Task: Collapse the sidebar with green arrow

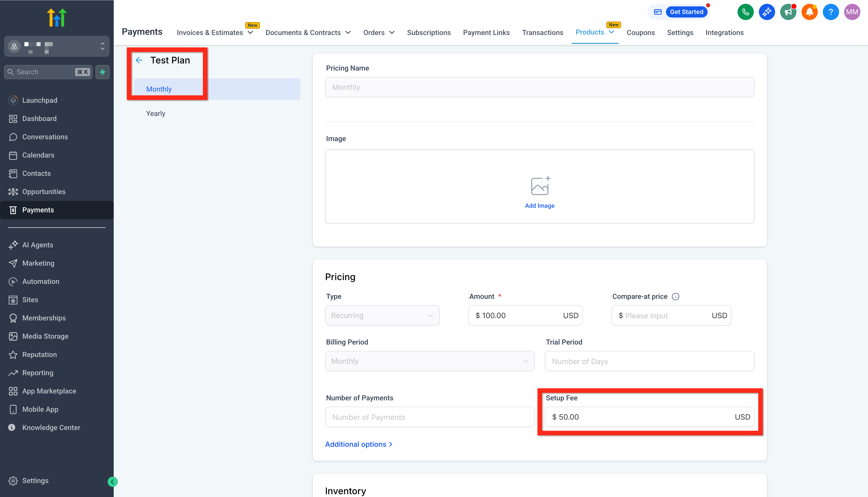Action: 112,482
